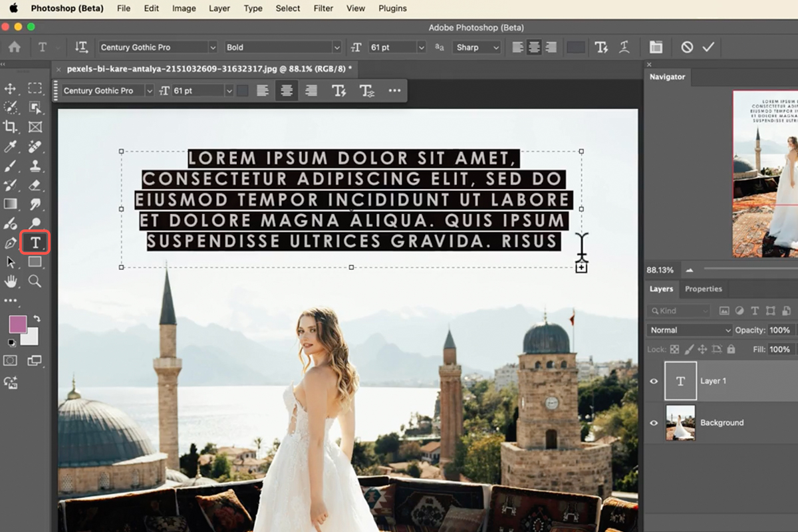
Task: Switch to the Properties tab
Action: tap(703, 289)
